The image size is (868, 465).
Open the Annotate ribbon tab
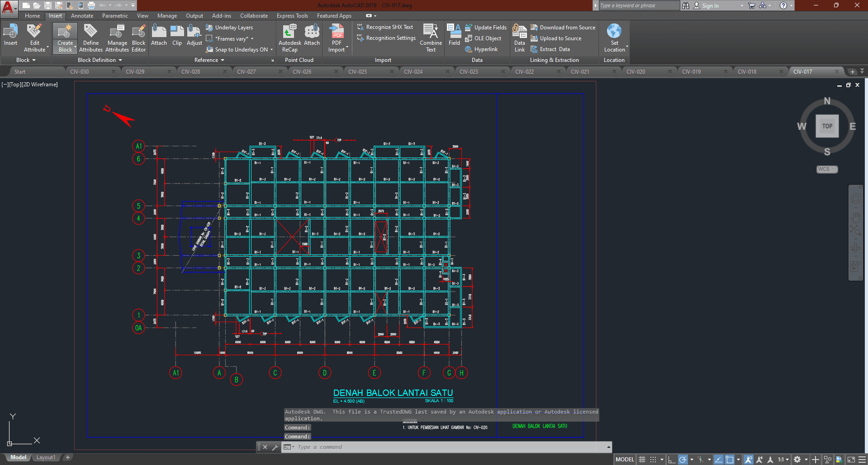(82, 16)
